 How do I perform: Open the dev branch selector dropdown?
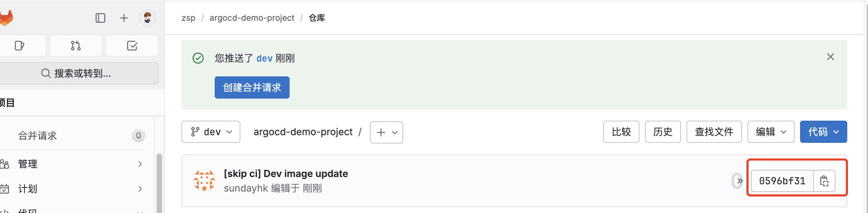click(211, 132)
